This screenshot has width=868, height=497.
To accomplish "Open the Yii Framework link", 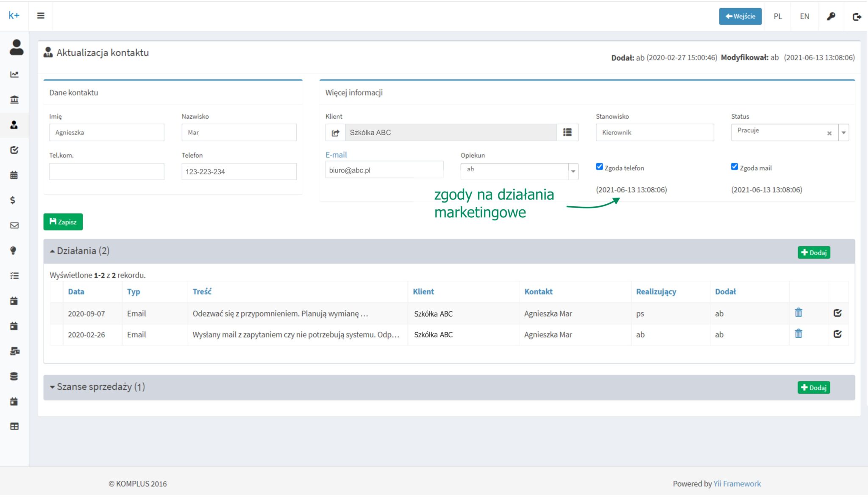I will pyautogui.click(x=737, y=484).
